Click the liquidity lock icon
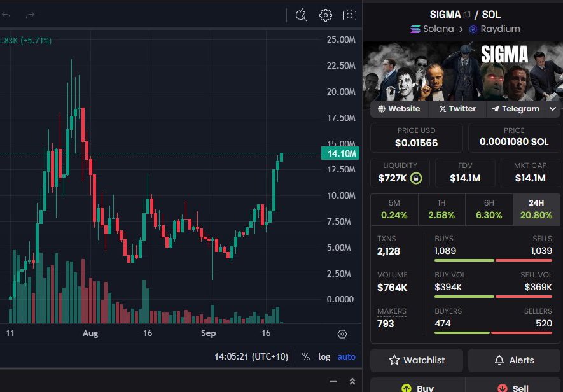Viewport: 563px width, 392px height. pos(416,178)
